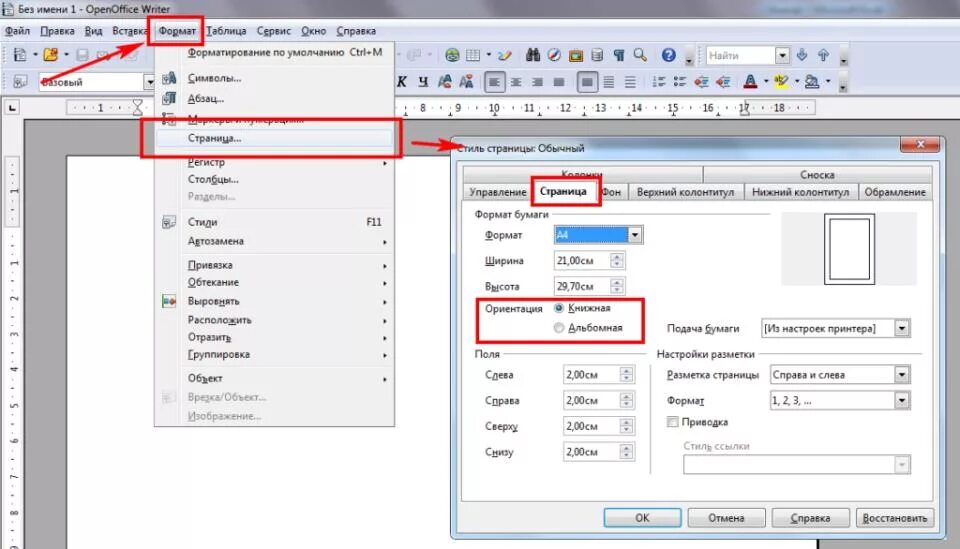This screenshot has height=549, width=960.
Task: Click the Отмена button
Action: tap(726, 518)
